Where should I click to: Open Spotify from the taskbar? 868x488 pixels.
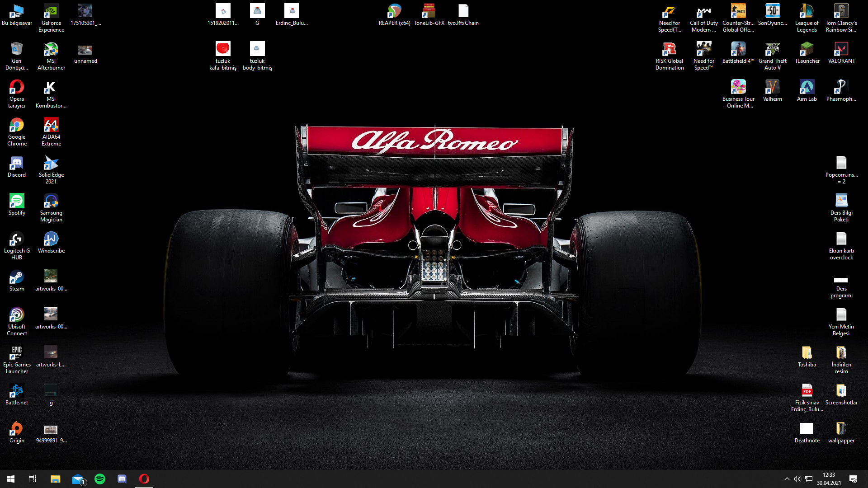point(99,479)
